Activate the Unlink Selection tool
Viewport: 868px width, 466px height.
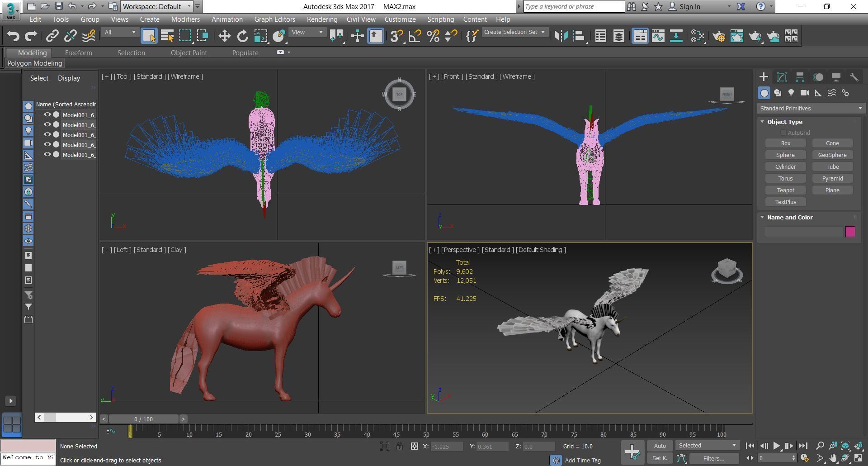(71, 36)
